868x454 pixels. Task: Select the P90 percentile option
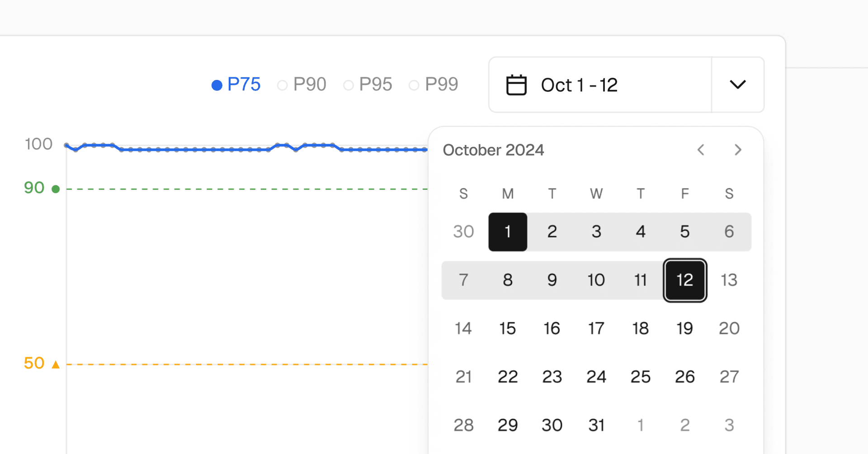tap(302, 84)
